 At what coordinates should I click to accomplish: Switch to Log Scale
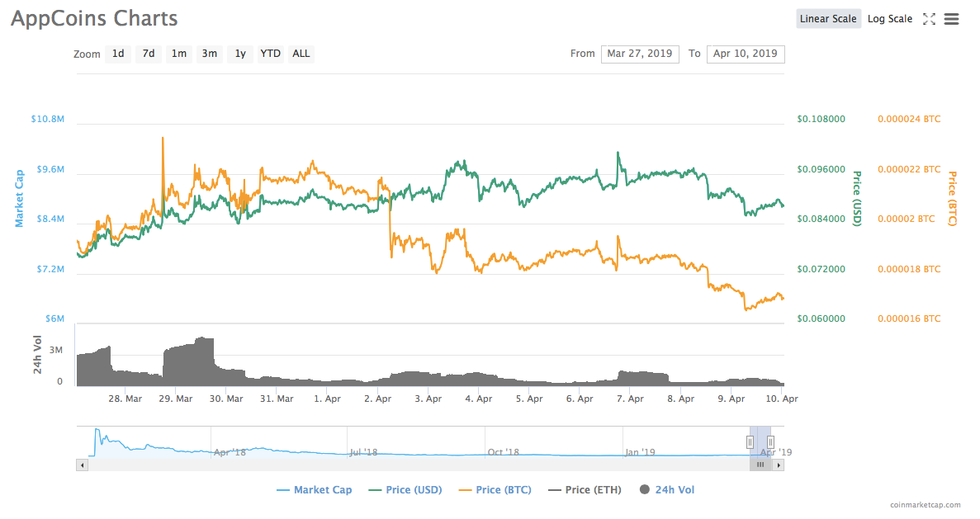coord(889,19)
